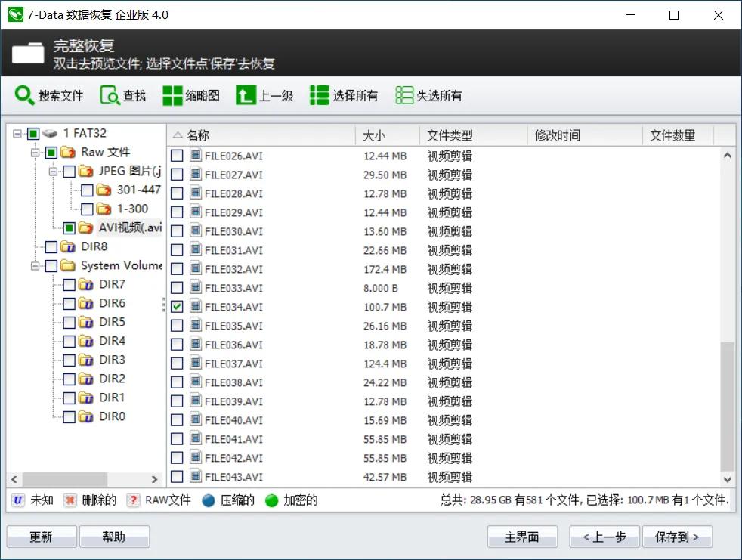
Task: Uncheck the FILE034.AVI checkbox
Action: [178, 307]
